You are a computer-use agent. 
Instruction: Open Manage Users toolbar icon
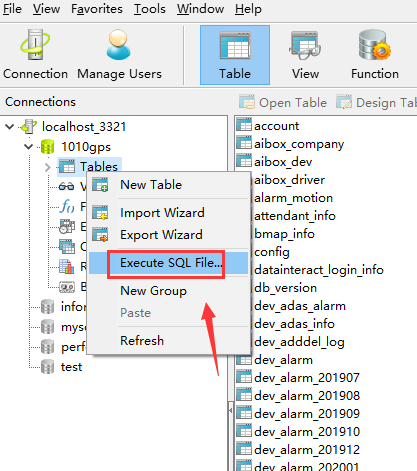tap(119, 55)
